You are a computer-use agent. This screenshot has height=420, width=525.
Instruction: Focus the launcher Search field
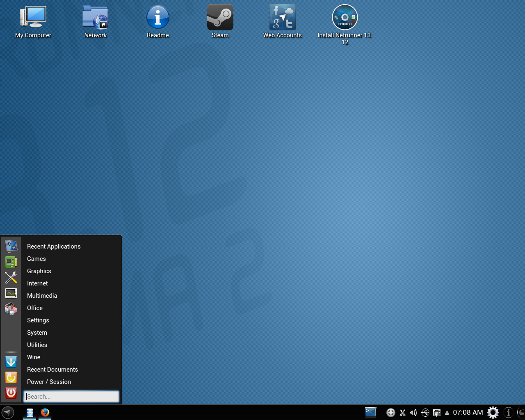click(71, 397)
